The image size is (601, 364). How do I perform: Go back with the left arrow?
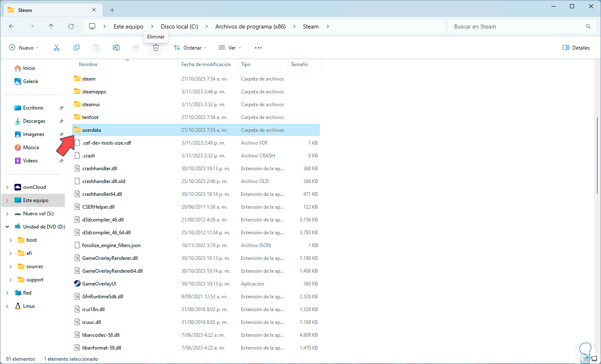12,26
